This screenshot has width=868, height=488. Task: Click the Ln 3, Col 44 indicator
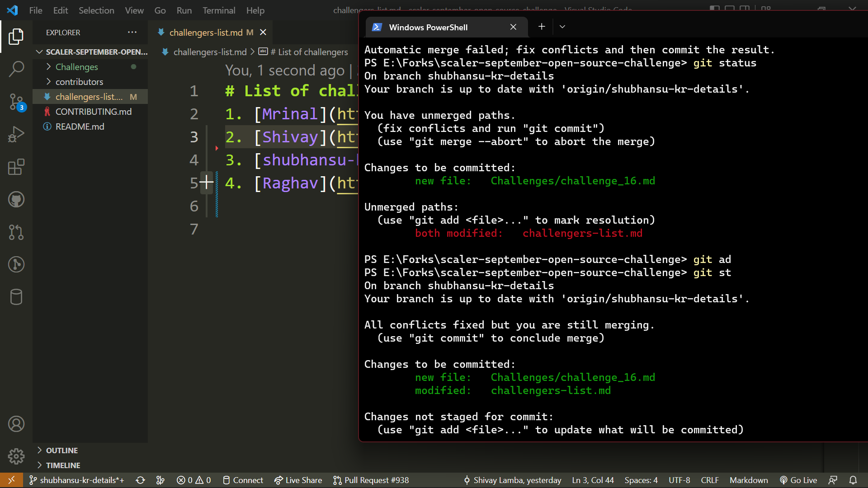tap(593, 480)
